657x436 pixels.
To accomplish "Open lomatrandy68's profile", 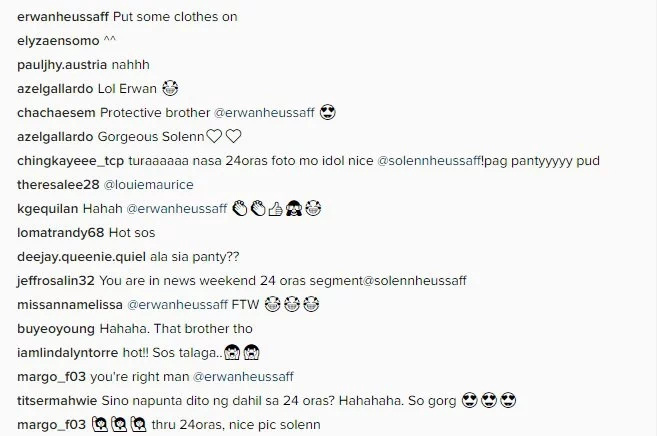I will [x=60, y=233].
